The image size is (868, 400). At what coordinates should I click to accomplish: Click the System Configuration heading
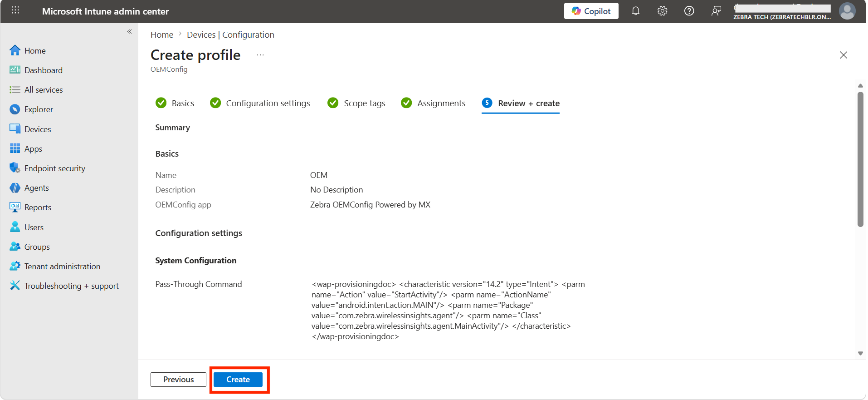(x=196, y=261)
